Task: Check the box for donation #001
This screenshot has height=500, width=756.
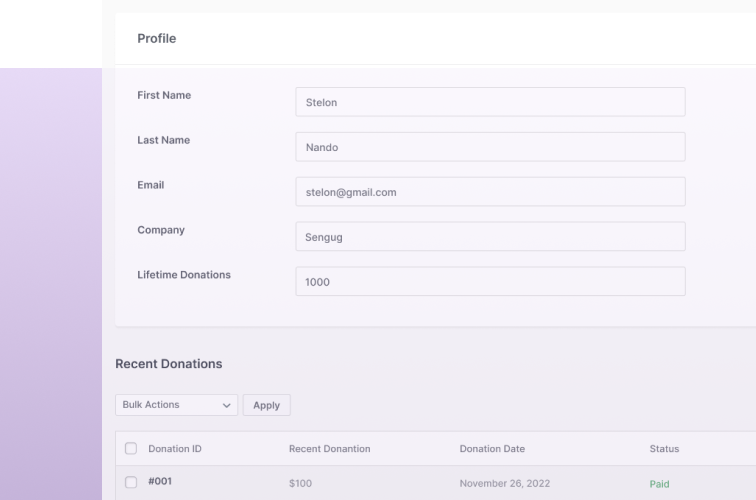Action: pyautogui.click(x=131, y=482)
